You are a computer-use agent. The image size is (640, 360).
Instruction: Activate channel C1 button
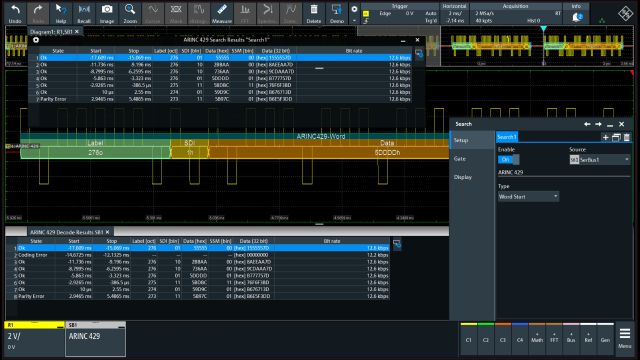pyautogui.click(x=469, y=338)
